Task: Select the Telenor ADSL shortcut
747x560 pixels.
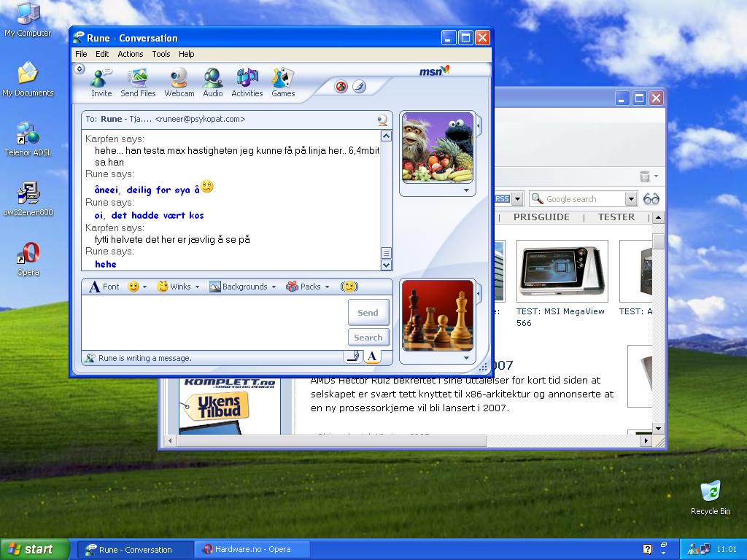Action: click(x=28, y=139)
